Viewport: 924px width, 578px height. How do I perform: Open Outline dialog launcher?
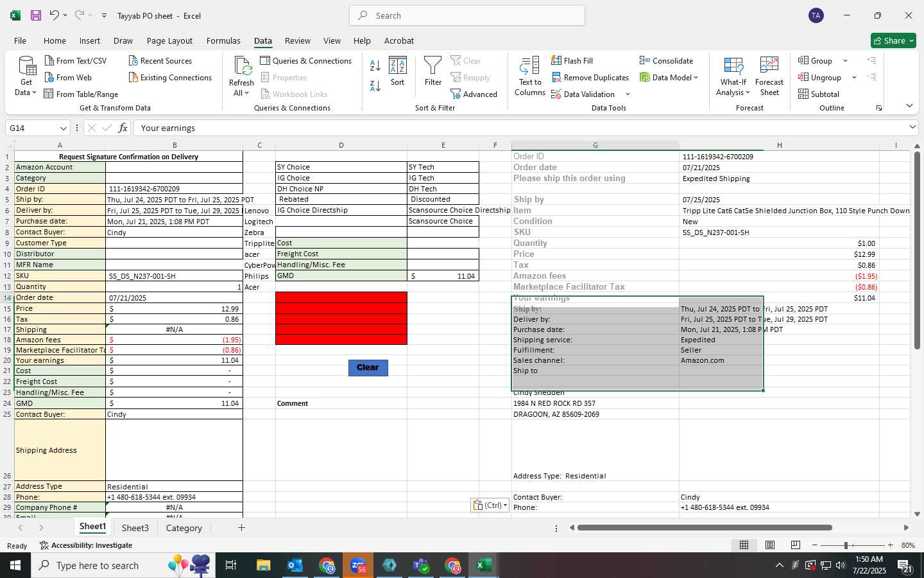879,108
